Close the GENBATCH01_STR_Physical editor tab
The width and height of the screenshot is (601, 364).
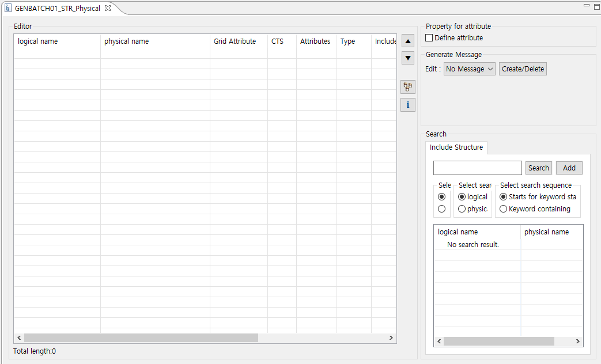point(108,9)
